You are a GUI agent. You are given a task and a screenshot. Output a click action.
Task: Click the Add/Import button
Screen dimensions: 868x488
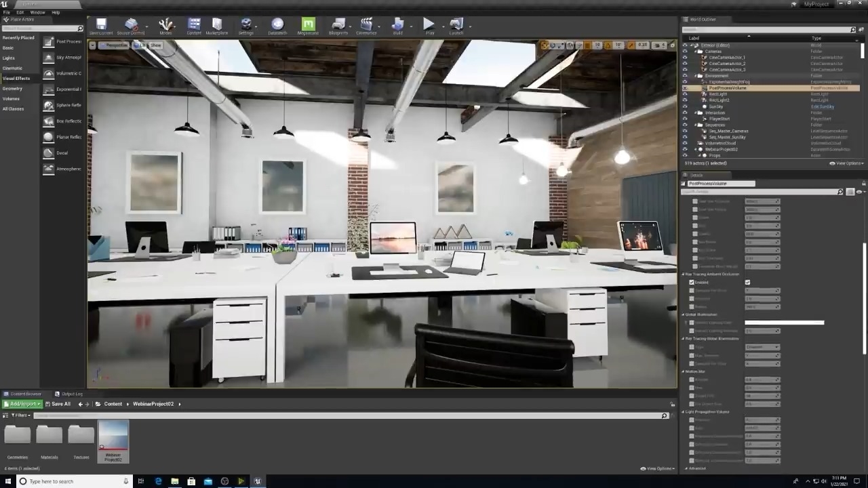22,404
